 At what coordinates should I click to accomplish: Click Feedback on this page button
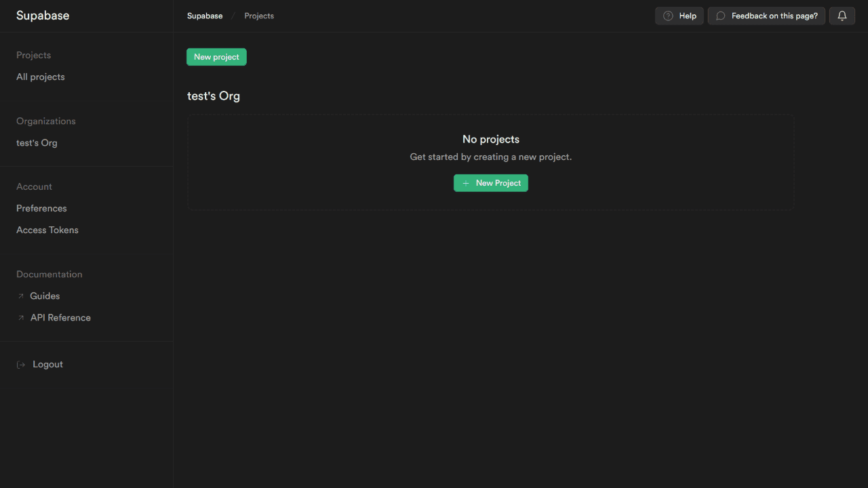pyautogui.click(x=766, y=16)
